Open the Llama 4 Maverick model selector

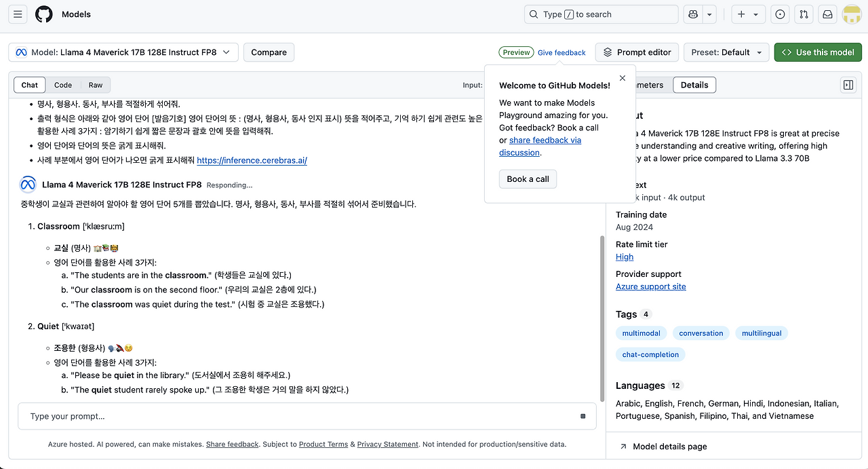point(123,52)
